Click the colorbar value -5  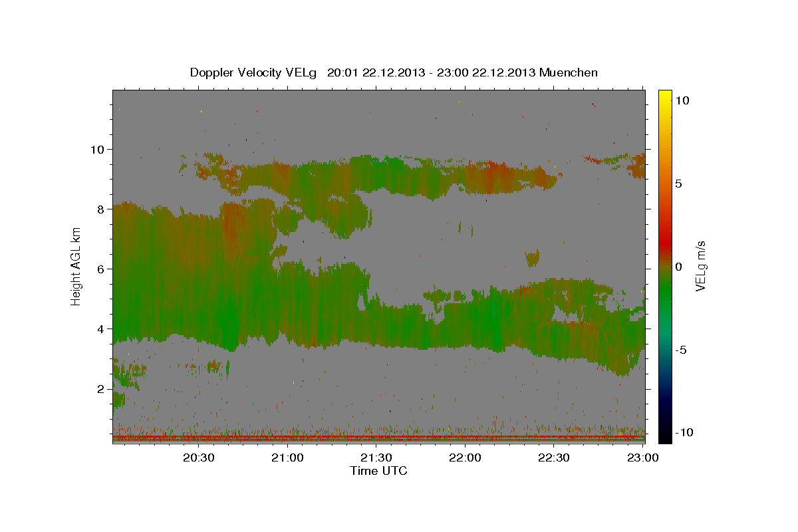coord(680,350)
